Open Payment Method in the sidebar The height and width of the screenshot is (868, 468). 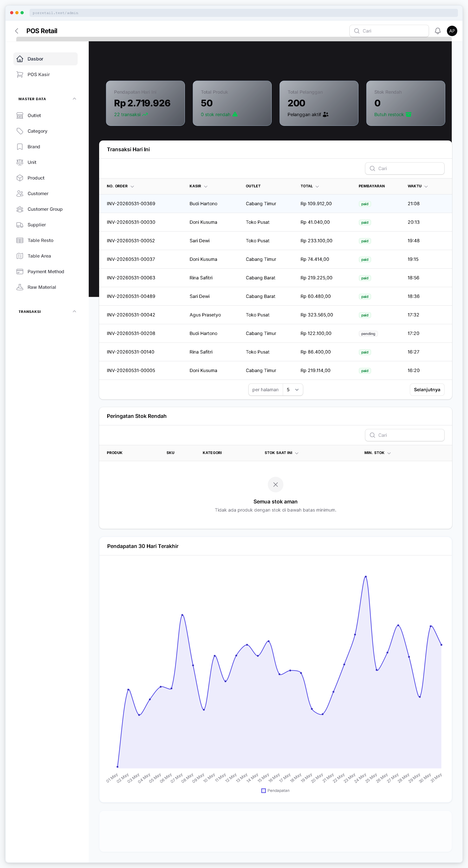tap(45, 272)
